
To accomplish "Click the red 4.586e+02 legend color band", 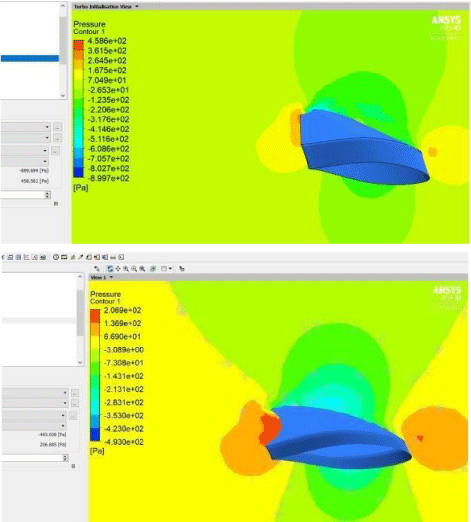I will tap(78, 45).
